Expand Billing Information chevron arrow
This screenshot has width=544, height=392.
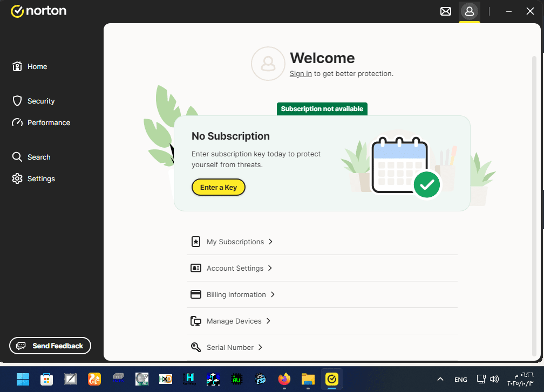(x=273, y=294)
